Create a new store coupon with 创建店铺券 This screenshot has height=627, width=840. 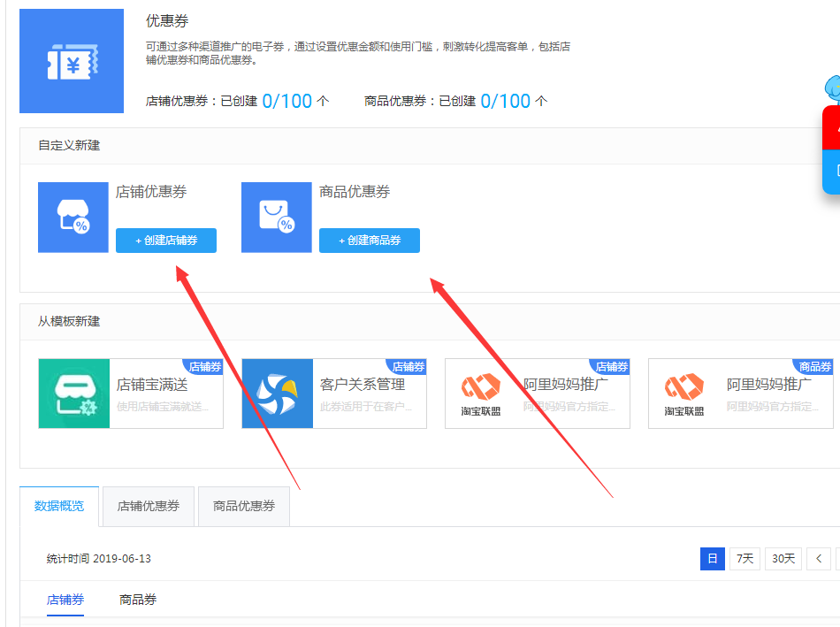(166, 241)
